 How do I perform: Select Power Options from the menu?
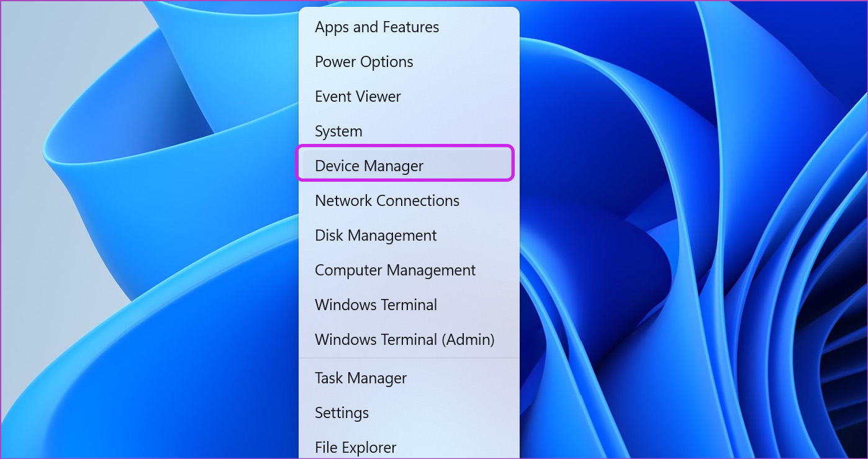(x=409, y=62)
